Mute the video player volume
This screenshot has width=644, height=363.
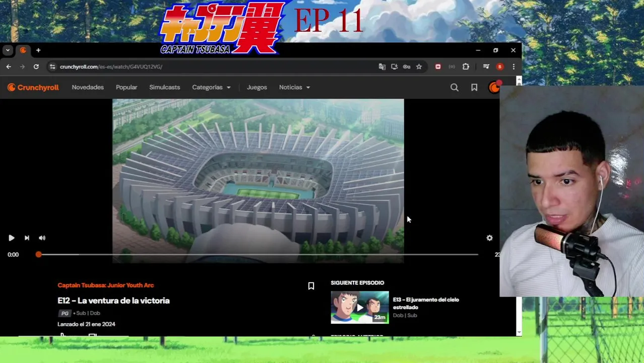(42, 238)
